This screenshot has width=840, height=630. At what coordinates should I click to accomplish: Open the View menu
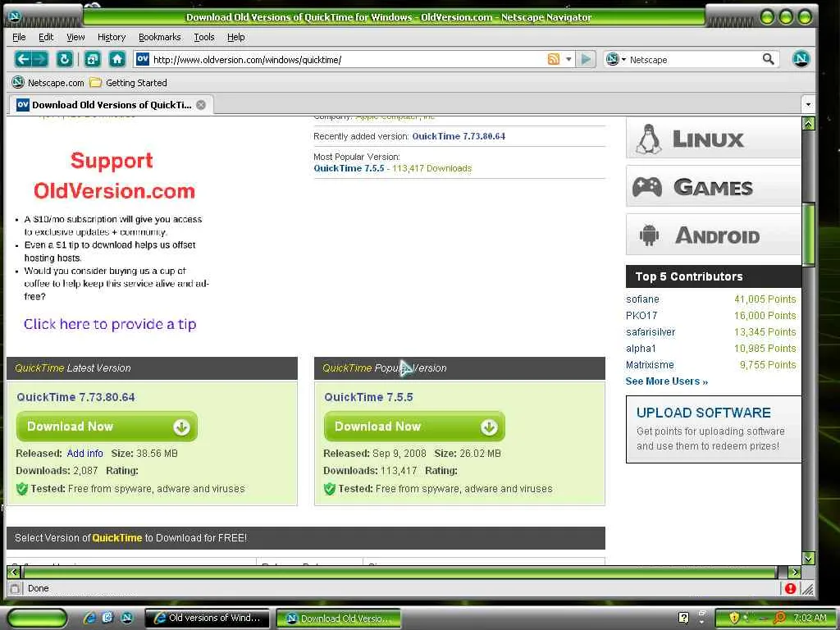[75, 37]
